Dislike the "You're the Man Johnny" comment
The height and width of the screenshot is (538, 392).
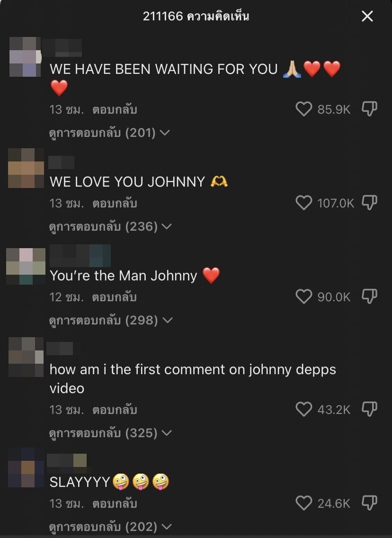369,296
